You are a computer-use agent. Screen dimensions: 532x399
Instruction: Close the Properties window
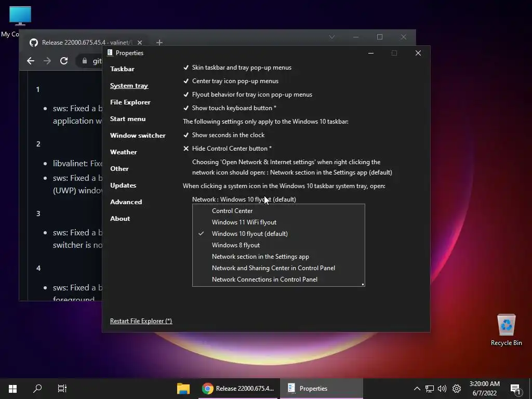(x=418, y=53)
